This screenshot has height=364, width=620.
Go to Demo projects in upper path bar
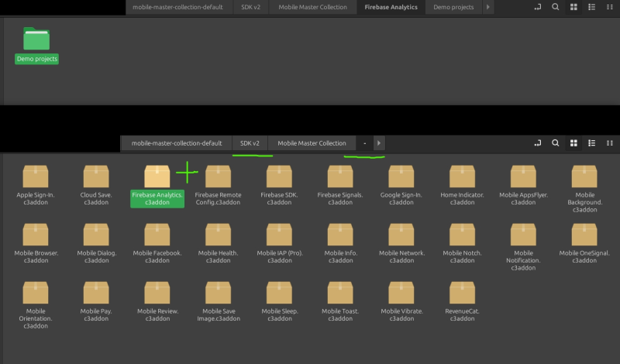[453, 7]
